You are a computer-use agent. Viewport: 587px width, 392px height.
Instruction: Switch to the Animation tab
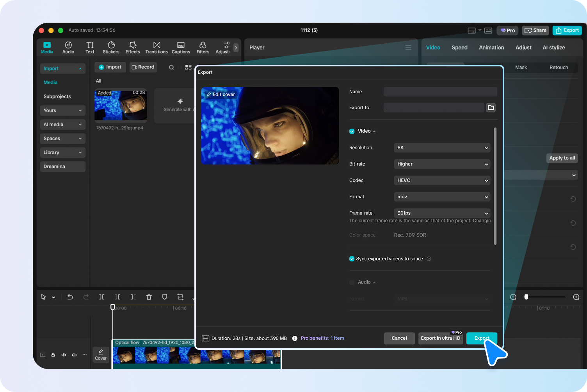pyautogui.click(x=491, y=48)
